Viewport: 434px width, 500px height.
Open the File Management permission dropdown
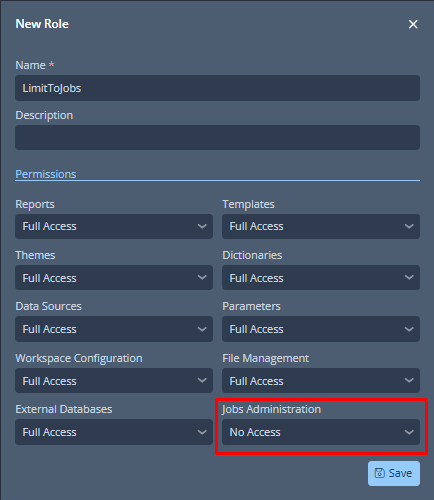click(321, 380)
